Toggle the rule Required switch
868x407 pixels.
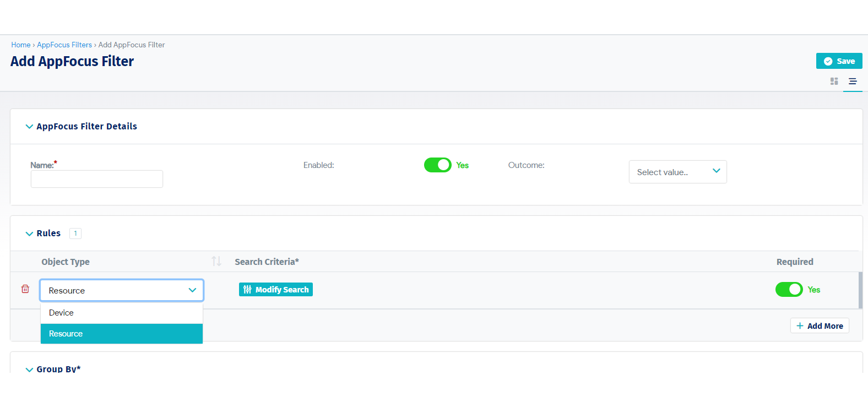(x=789, y=290)
